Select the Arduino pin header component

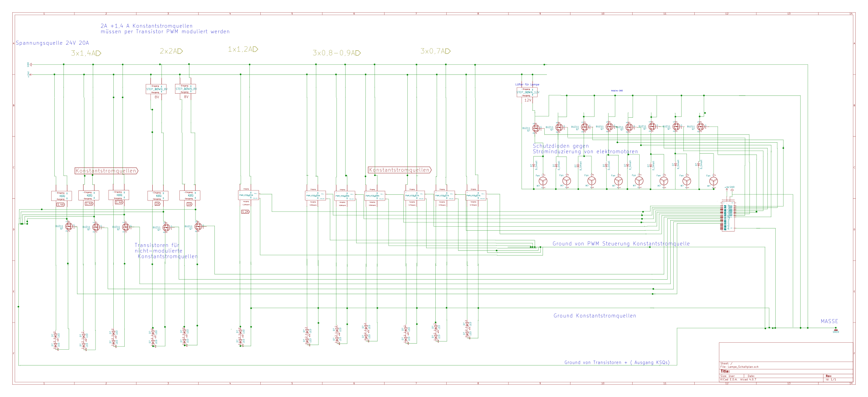click(728, 216)
